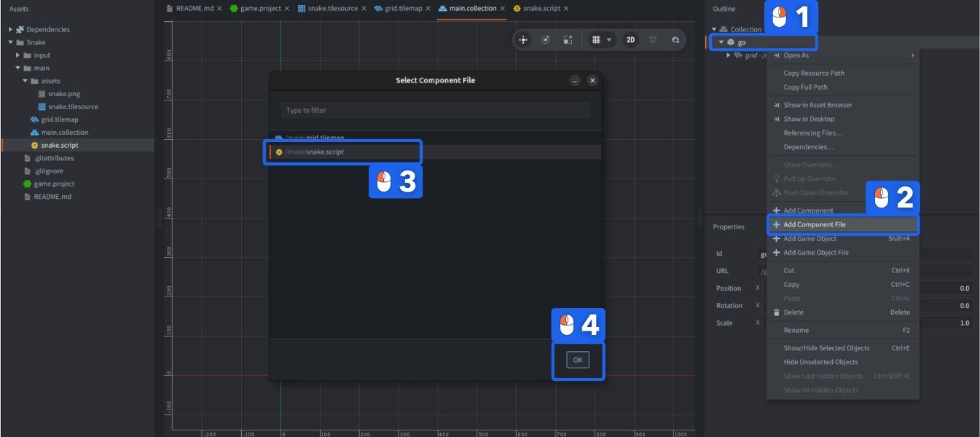This screenshot has height=437, width=980.
Task: Click the rightmost visibility filters icon
Action: [x=675, y=40]
